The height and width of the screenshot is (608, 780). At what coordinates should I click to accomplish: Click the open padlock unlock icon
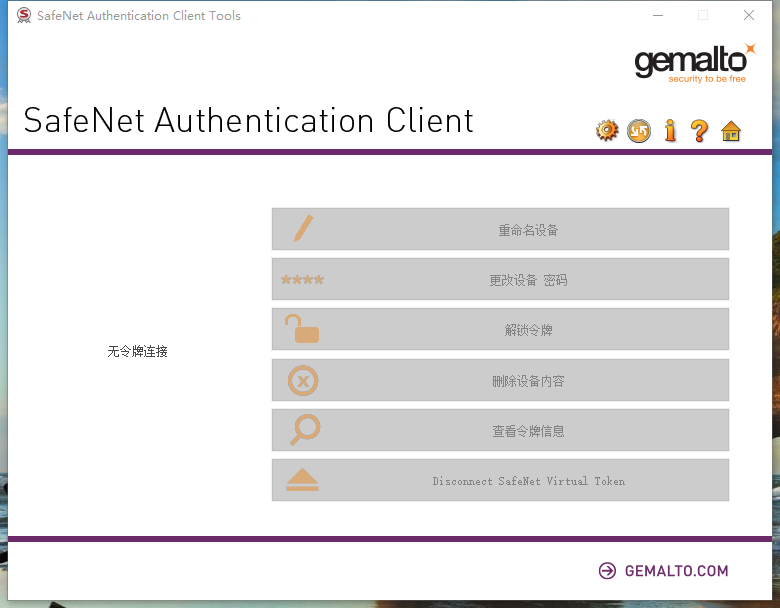click(x=301, y=329)
